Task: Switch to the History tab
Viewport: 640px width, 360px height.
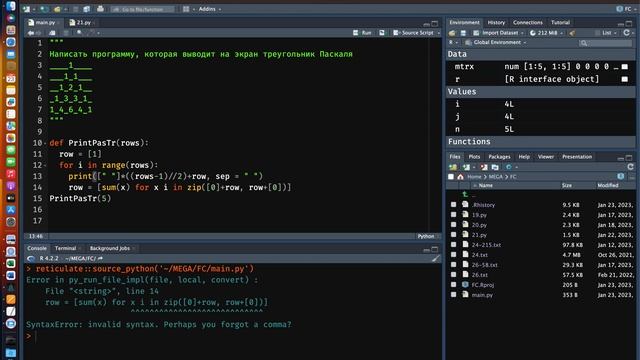Action: click(496, 22)
